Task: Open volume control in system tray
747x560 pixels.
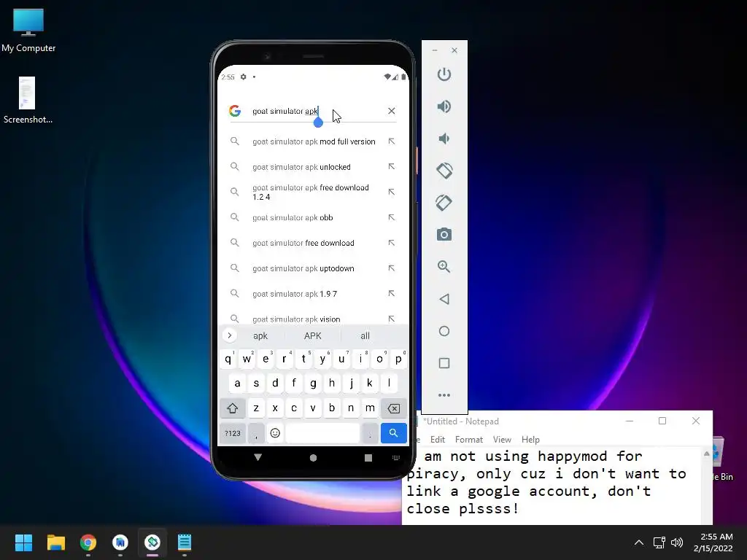Action: coord(676,542)
